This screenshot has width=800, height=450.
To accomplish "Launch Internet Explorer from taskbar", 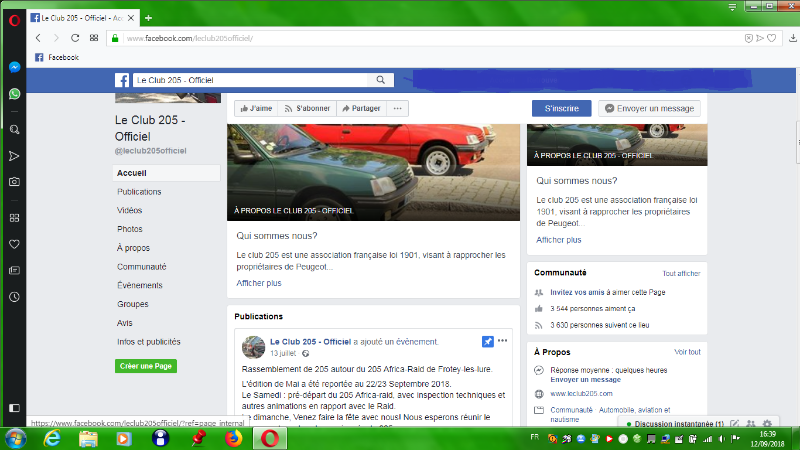I will (52, 438).
